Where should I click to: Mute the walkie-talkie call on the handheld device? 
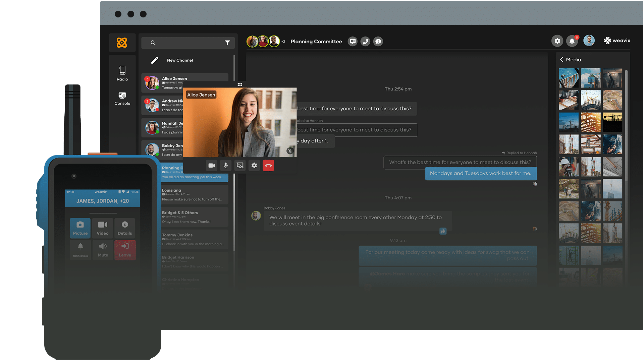click(103, 250)
